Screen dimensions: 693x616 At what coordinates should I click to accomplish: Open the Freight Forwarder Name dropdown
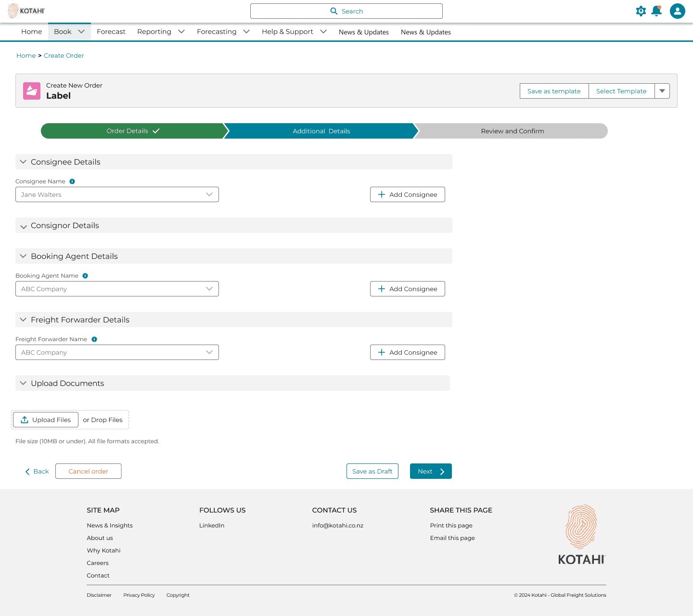pos(117,352)
